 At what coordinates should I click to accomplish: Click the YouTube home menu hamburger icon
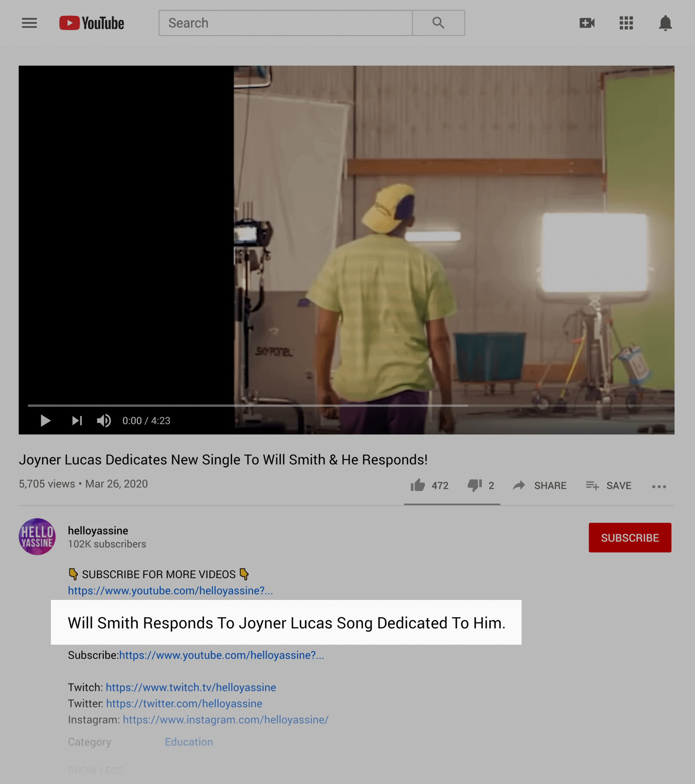coord(29,22)
